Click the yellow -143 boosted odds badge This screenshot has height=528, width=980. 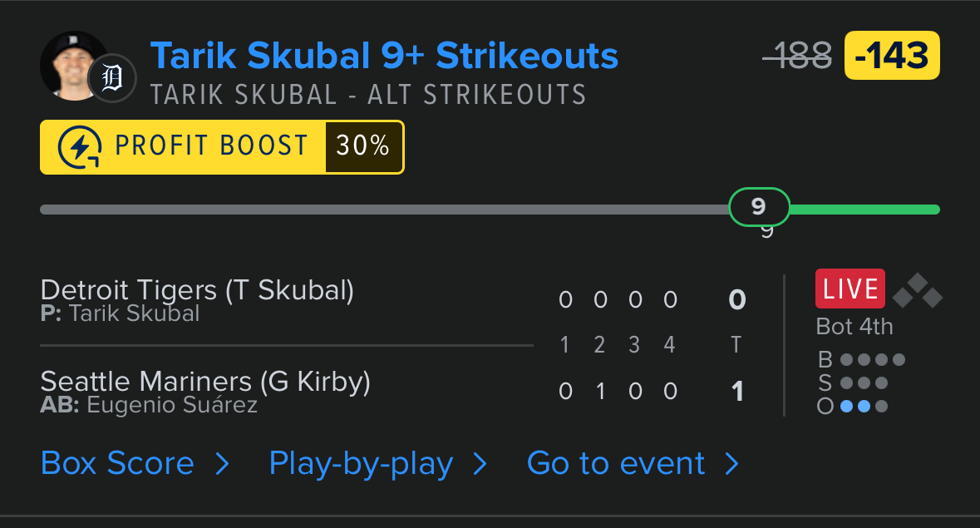(x=892, y=56)
